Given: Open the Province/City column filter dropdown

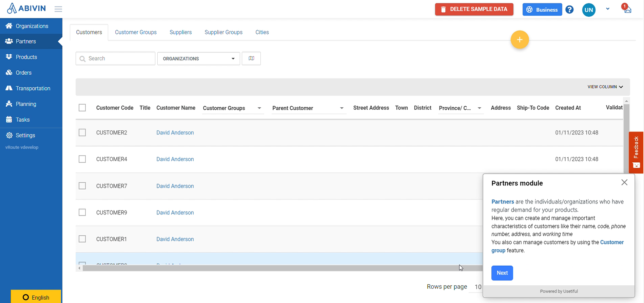Looking at the screenshot, I should click(480, 108).
